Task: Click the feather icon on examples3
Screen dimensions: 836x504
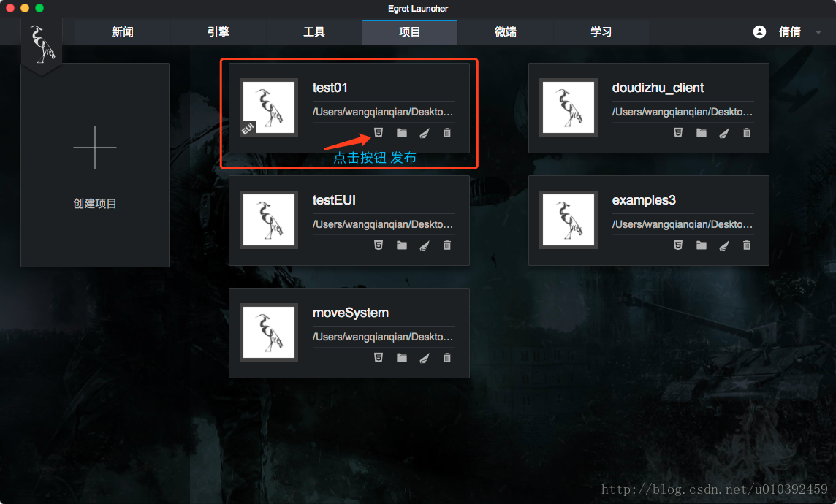Action: coord(724,245)
